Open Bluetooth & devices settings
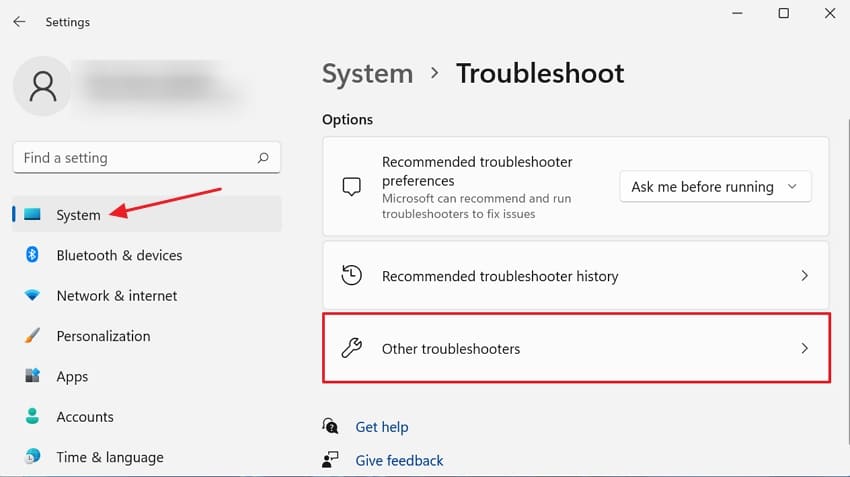The height and width of the screenshot is (477, 850). pos(147,255)
